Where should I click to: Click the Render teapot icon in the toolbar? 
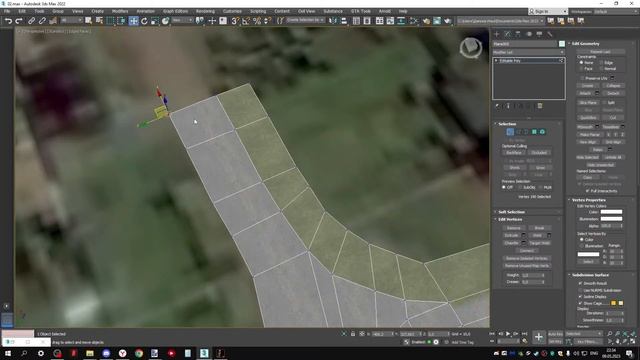447,21
